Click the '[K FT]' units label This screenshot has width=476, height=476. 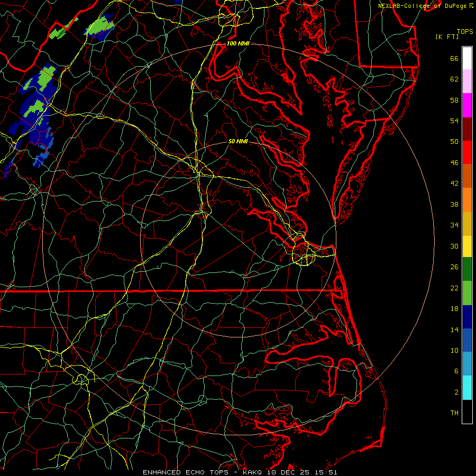click(447, 36)
